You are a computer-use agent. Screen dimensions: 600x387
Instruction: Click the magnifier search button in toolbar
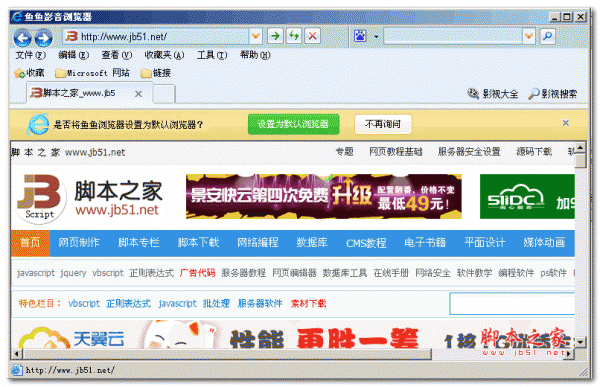548,36
